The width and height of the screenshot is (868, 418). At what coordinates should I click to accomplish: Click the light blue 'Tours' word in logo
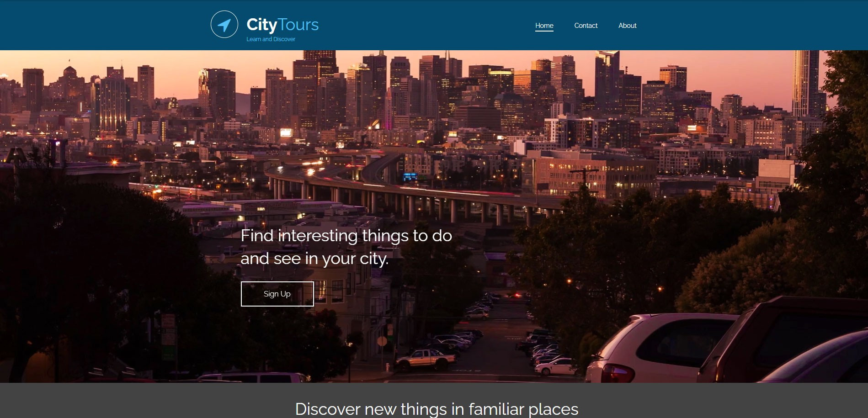point(298,25)
